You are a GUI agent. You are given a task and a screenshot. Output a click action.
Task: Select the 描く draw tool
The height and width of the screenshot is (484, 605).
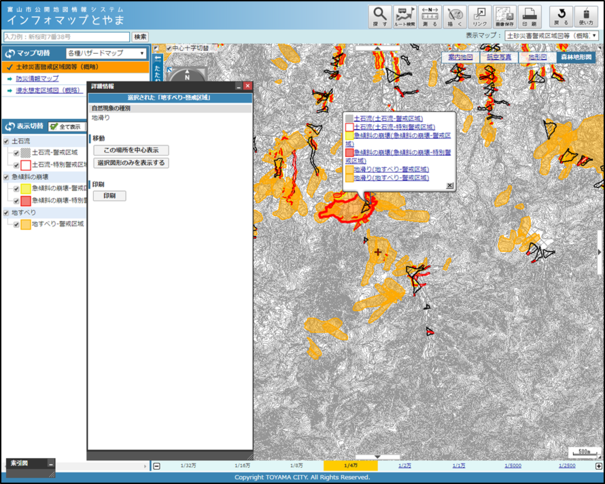(455, 17)
